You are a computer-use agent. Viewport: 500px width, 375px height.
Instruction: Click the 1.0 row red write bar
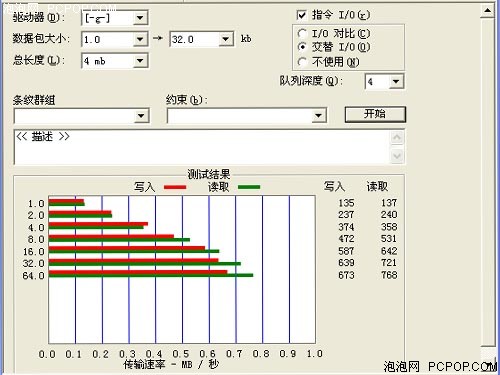tap(66, 201)
